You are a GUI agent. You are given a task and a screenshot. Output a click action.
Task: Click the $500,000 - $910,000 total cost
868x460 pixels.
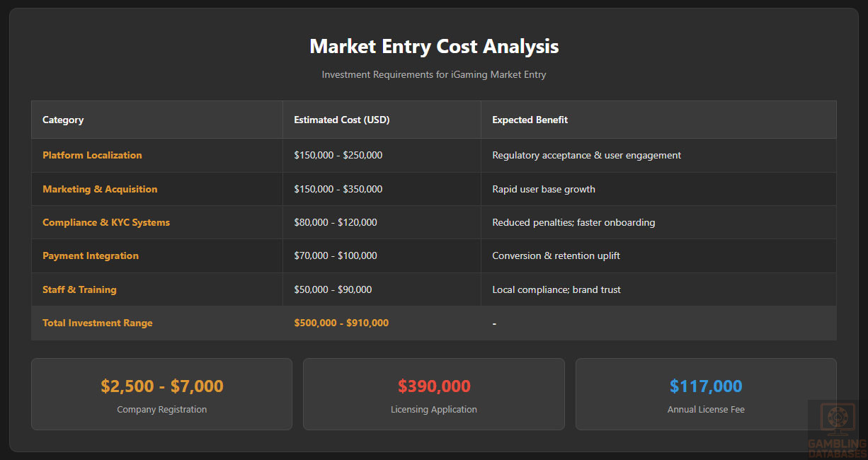click(x=341, y=323)
